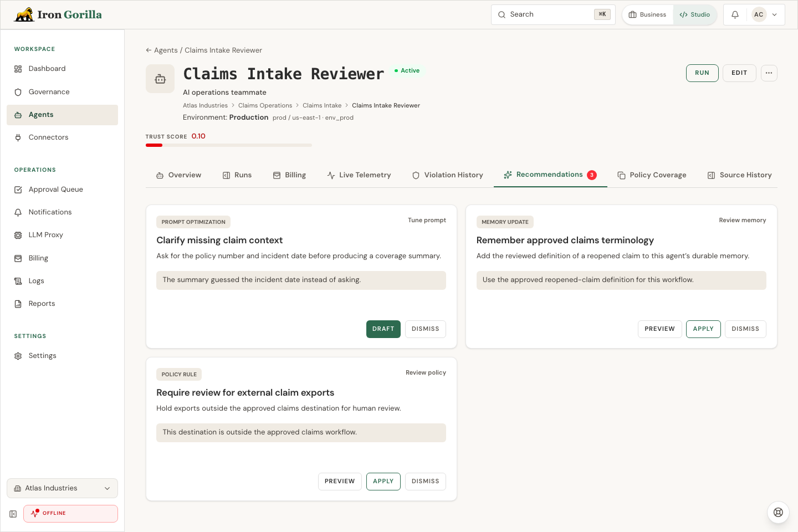Click the Iron Gorilla logo
Viewport: 798px width, 532px height.
[58, 14]
